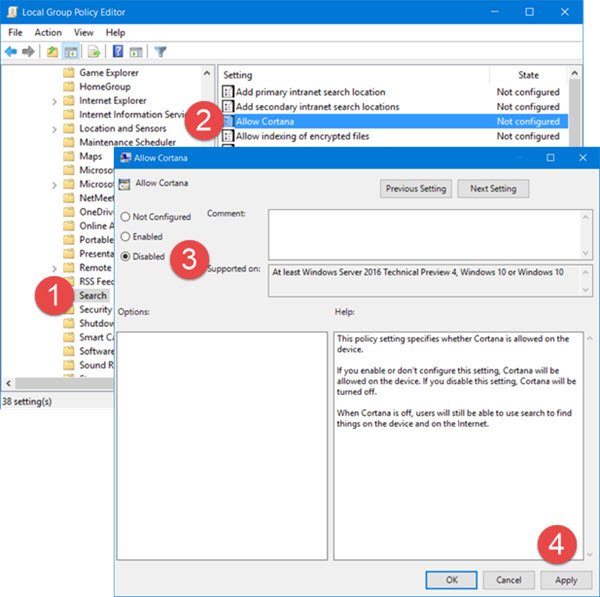600x597 pixels.
Task: Open the View menu
Action: 83,32
